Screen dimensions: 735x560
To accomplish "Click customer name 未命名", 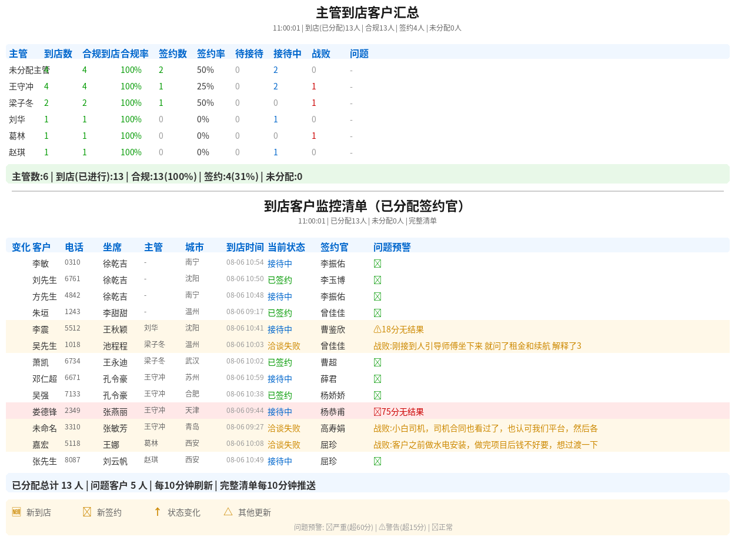I will tap(45, 428).
